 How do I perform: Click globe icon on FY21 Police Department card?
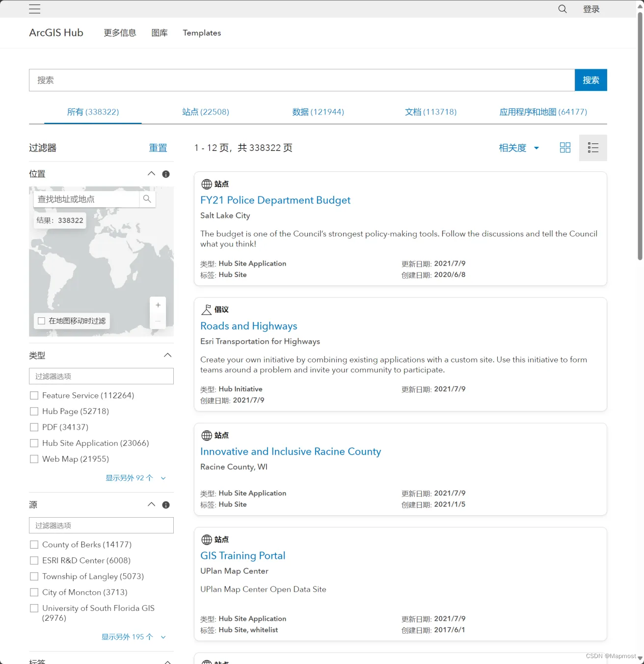click(x=207, y=184)
